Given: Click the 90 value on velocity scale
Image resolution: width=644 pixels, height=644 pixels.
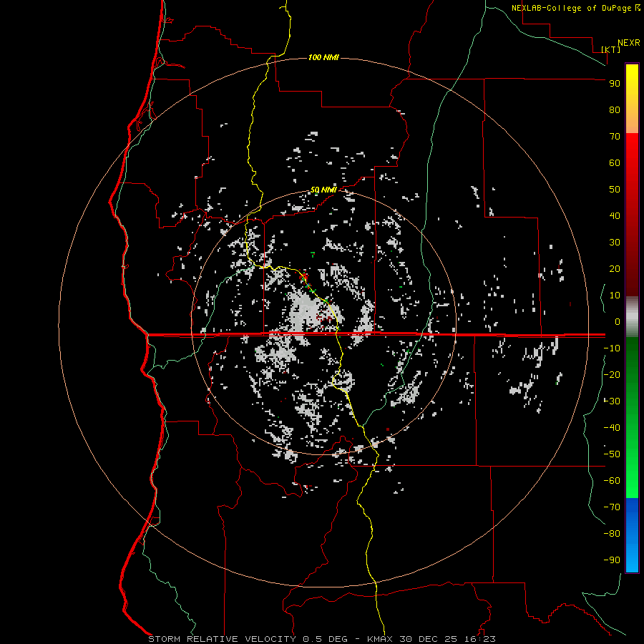Looking at the screenshot, I should (x=615, y=84).
